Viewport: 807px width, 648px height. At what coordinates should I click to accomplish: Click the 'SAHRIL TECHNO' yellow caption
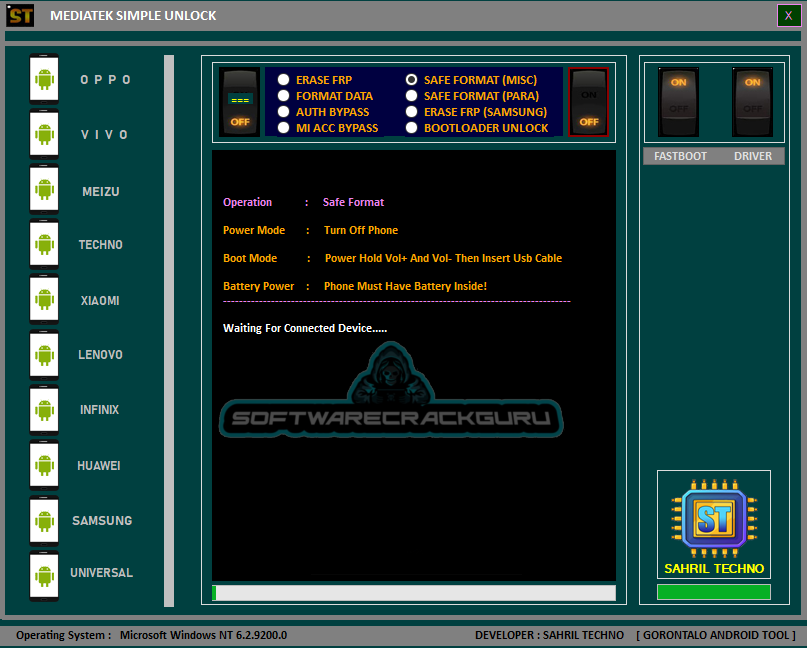(714, 568)
